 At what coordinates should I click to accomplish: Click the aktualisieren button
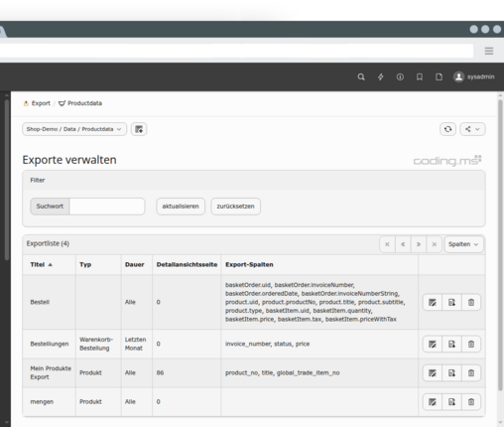click(x=181, y=207)
